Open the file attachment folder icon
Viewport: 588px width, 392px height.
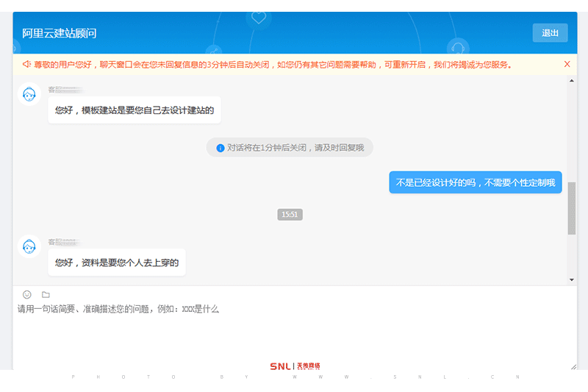(46, 294)
